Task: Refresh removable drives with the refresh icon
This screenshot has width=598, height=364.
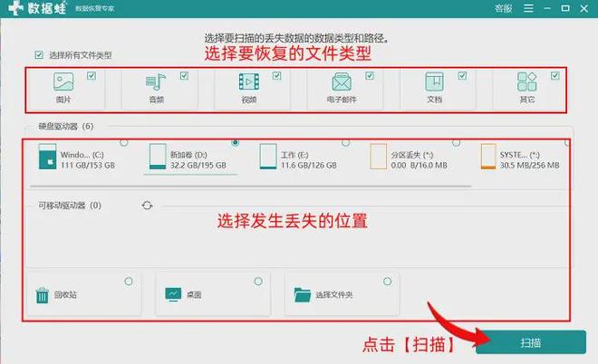Action: (147, 206)
